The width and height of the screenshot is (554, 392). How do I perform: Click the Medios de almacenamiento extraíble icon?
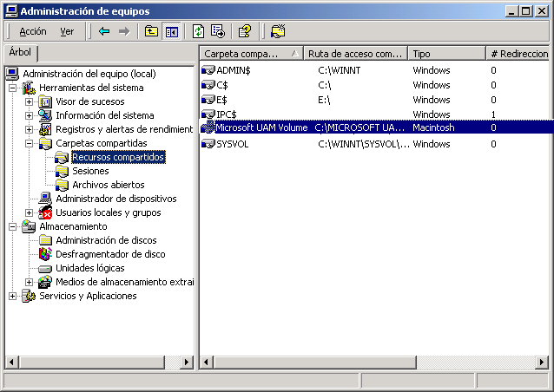[45, 282]
